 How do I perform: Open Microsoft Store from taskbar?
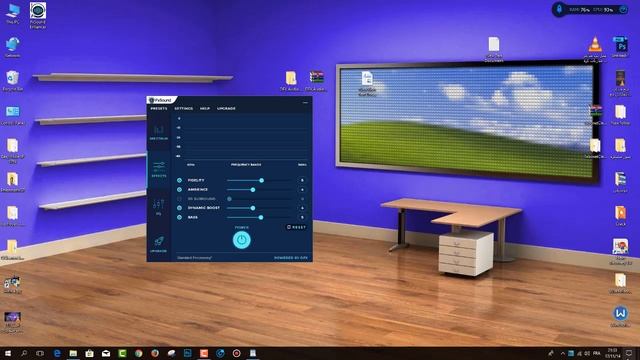click(x=89, y=353)
